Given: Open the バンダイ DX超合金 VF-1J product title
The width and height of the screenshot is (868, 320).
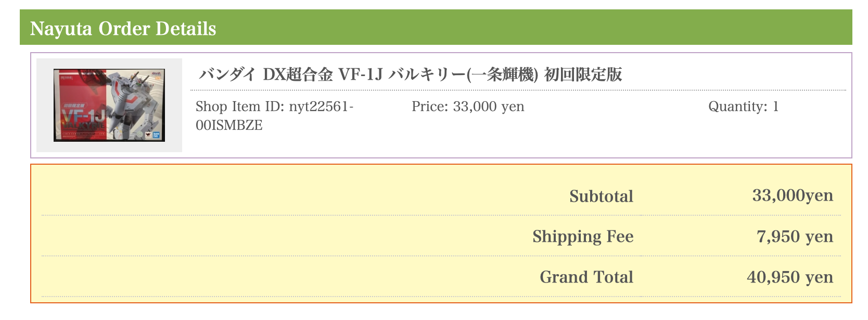Looking at the screenshot, I should pos(410,75).
